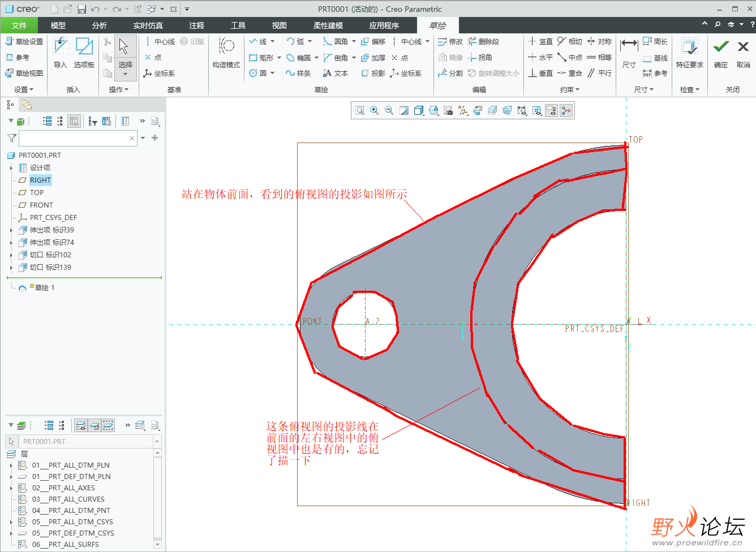Apply the 对称 symmetric constraint
The height and width of the screenshot is (552, 756).
coord(599,41)
